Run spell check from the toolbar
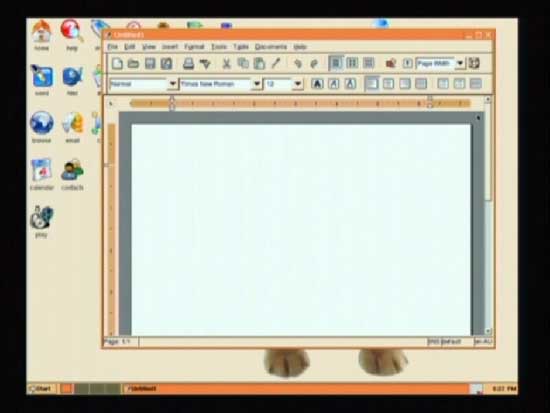The height and width of the screenshot is (413, 550). click(x=205, y=64)
